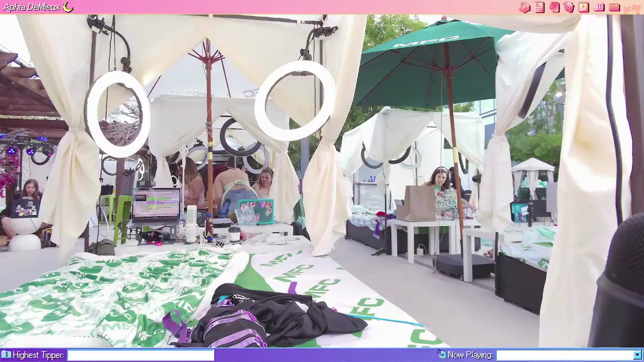The image size is (644, 362).
Task: Open the Now Playing dropdown arrow
Action: (637, 355)
